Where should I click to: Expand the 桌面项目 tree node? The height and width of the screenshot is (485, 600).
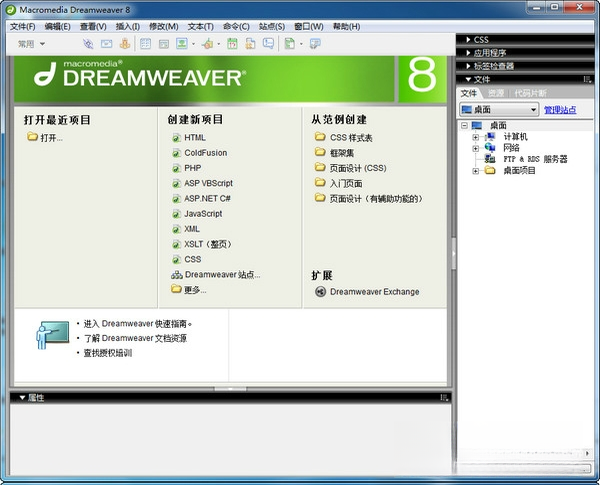point(475,171)
